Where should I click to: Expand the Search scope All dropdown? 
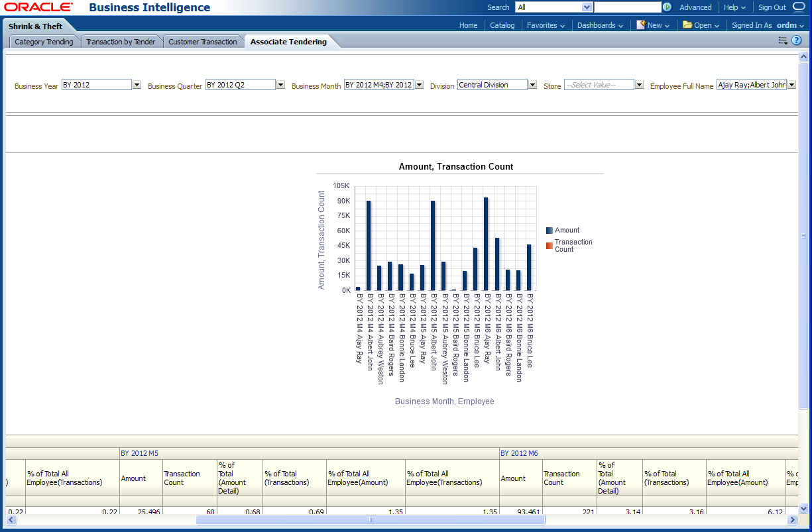pos(587,7)
